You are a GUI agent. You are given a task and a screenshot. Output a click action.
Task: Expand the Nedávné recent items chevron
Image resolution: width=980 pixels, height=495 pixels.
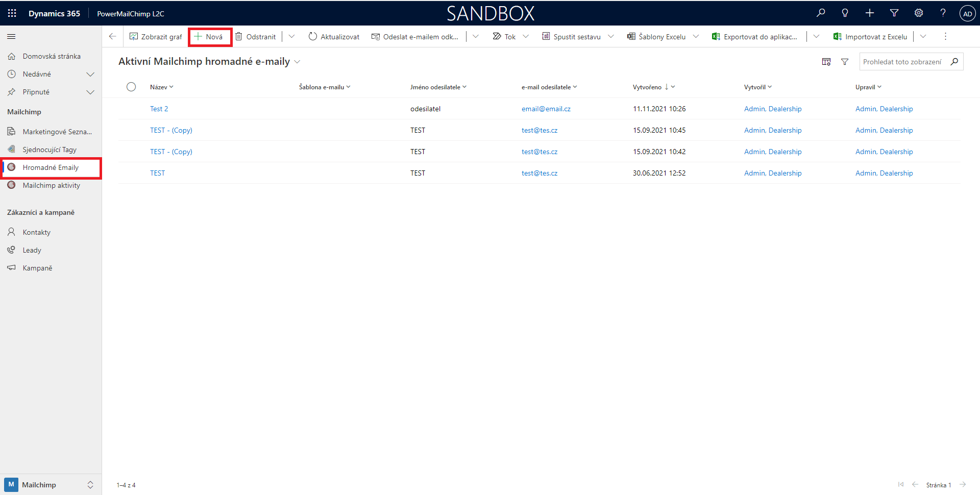tap(90, 75)
